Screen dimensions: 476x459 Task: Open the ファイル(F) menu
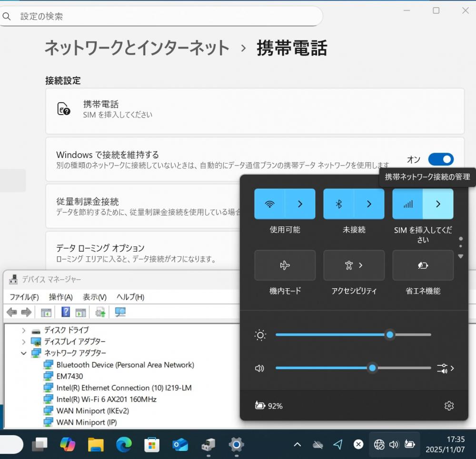[x=24, y=297]
